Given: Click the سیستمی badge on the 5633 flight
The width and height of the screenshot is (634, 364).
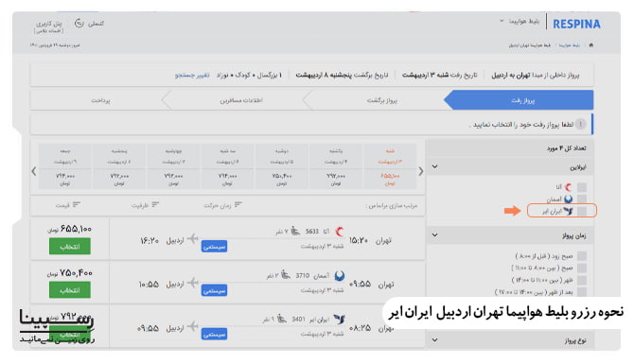Looking at the screenshot, I should click(x=214, y=247).
